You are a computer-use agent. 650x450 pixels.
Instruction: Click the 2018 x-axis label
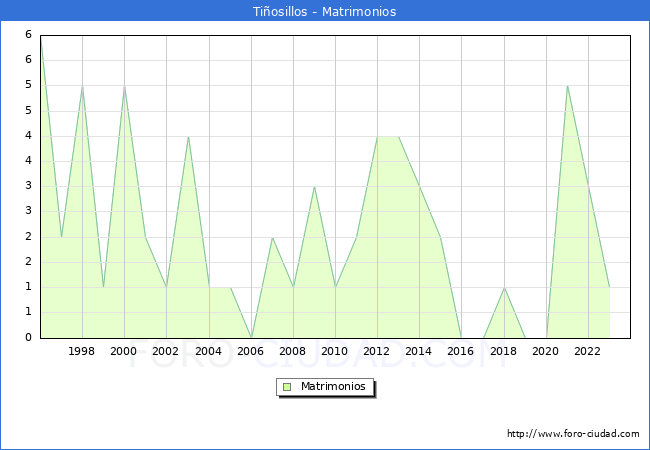[x=503, y=351]
